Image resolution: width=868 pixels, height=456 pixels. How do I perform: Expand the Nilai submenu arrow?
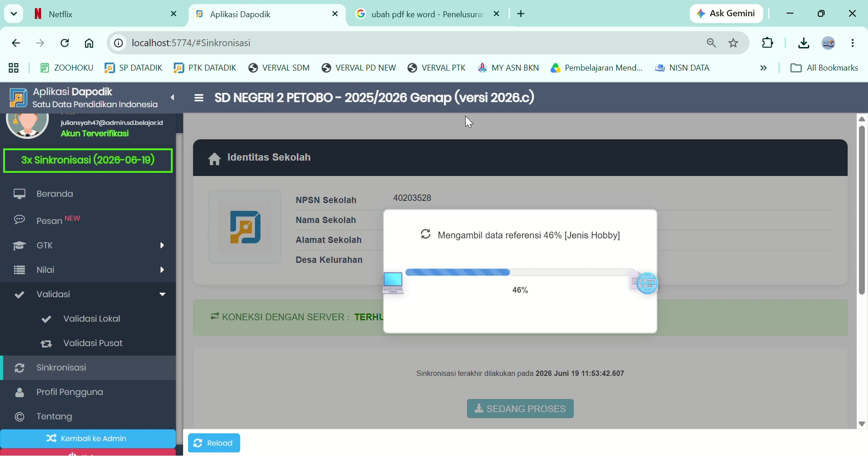point(162,270)
